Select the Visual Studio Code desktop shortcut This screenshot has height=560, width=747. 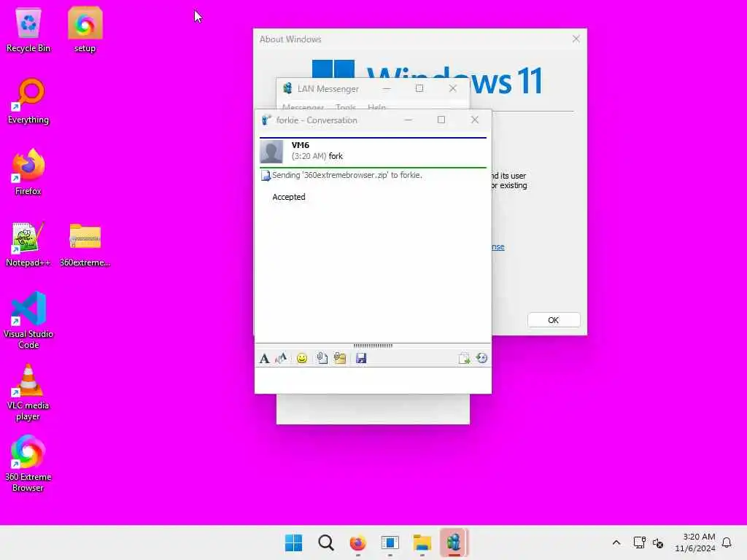coord(28,321)
